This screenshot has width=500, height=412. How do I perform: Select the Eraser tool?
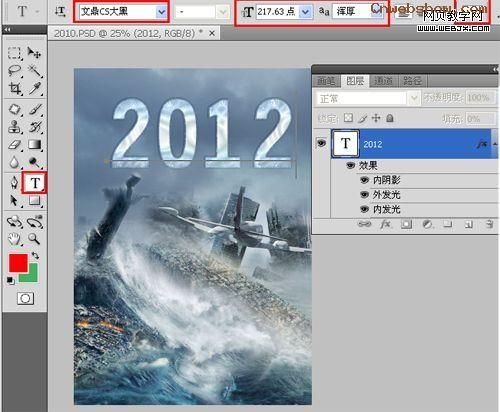[x=14, y=145]
